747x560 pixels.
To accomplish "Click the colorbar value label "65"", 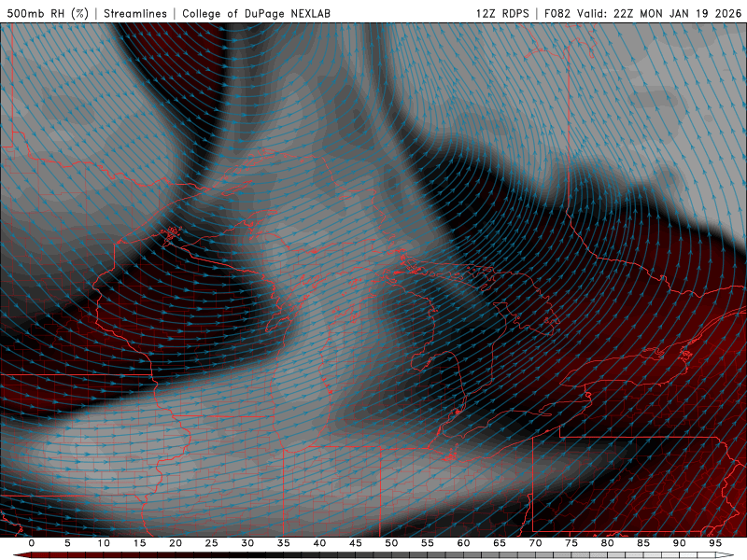I will tap(500, 543).
